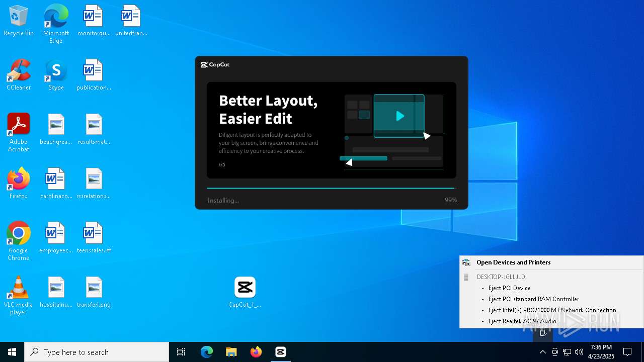Select the transferl.png image file
The image size is (644, 362).
pos(94,293)
